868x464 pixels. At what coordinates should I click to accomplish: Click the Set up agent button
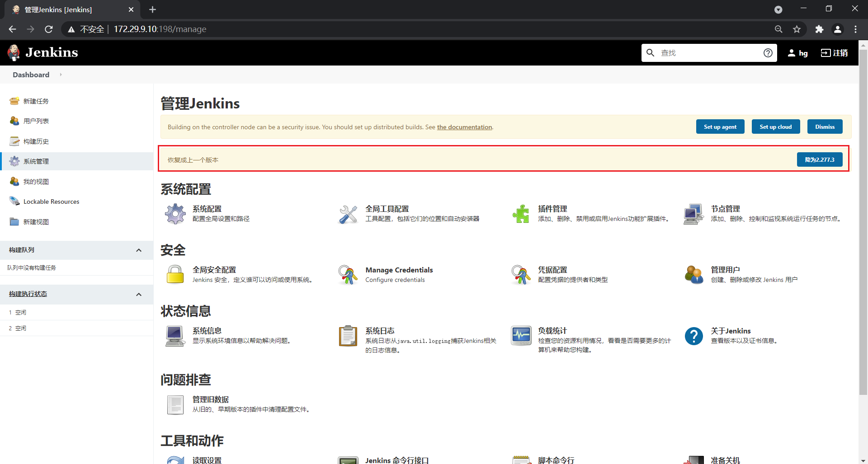point(720,127)
